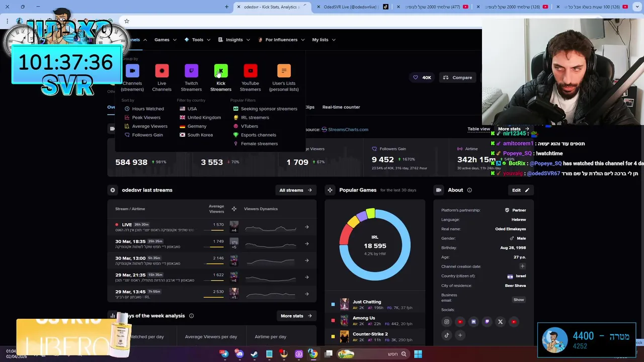Image resolution: width=644 pixels, height=362 pixels.
Task: Open Telegram from the taskbar
Action: coord(224,354)
